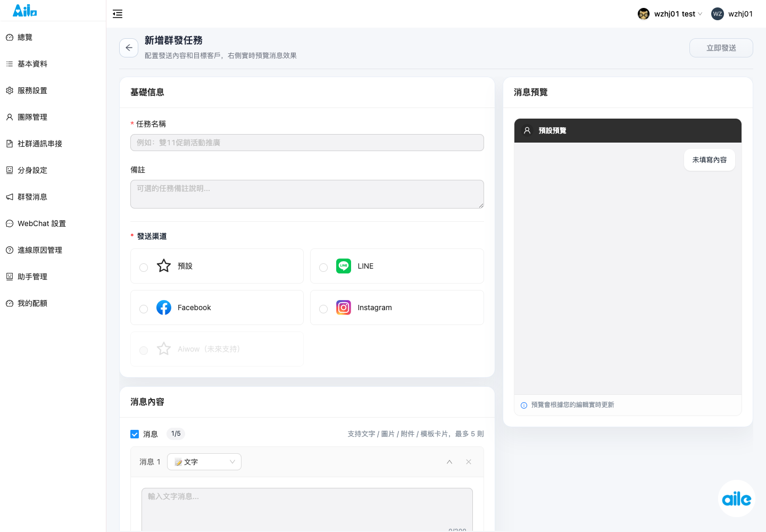Viewport: 766px width, 532px height.
Task: Select the Facebook channel radio button
Action: (144, 309)
